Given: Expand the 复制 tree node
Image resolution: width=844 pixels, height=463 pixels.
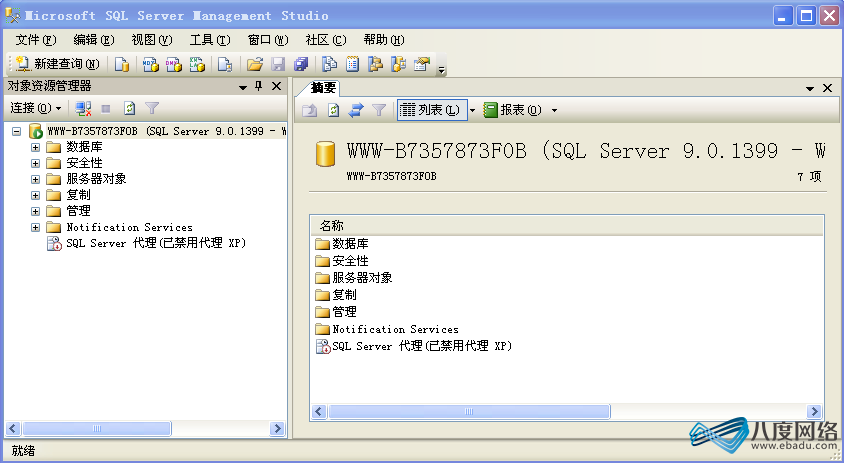Looking at the screenshot, I should click(x=36, y=195).
